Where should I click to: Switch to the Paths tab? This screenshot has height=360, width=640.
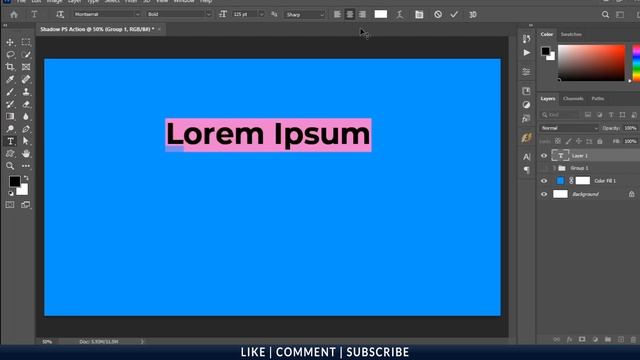[598, 98]
